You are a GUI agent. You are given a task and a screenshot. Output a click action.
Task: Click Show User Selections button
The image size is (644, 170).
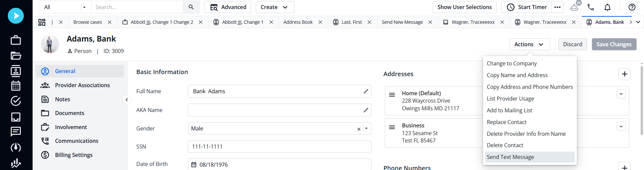point(464,7)
